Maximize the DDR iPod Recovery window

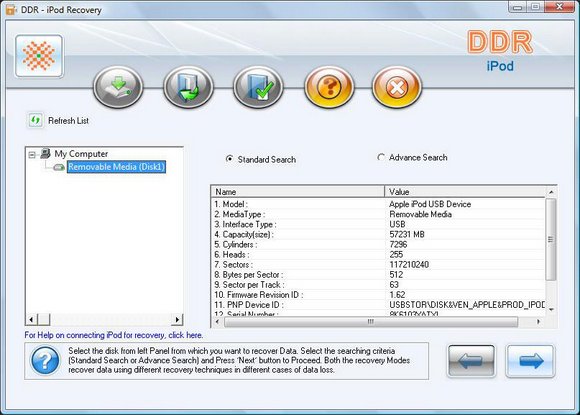pyautogui.click(x=536, y=7)
